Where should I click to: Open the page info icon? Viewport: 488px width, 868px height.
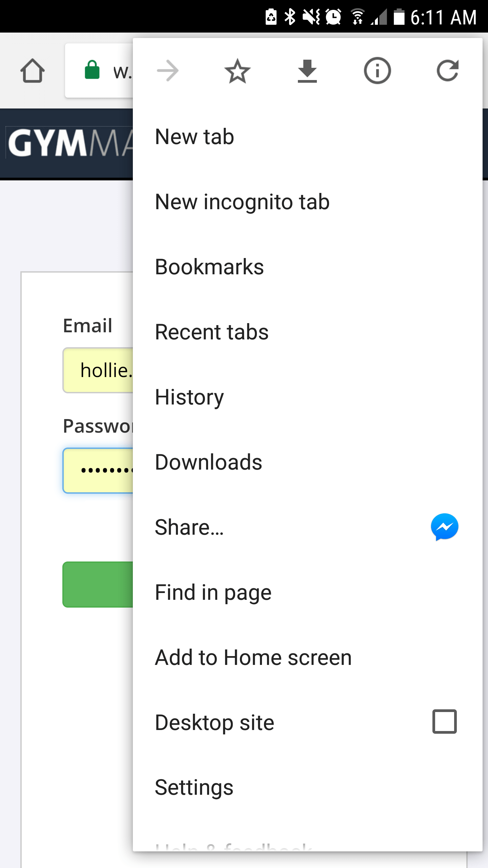(377, 71)
